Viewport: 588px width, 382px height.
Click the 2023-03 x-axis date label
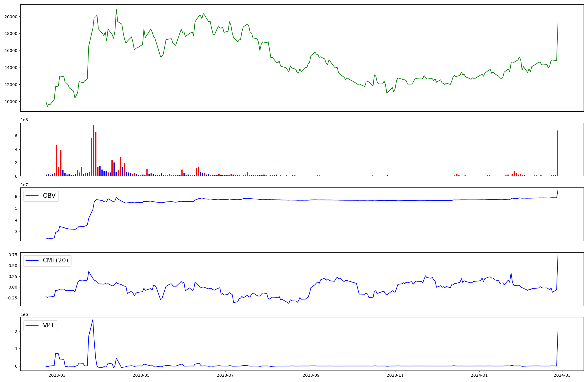[x=57, y=375]
